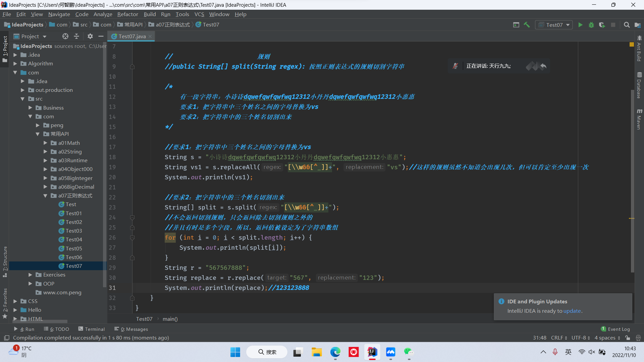Open the Refactor menu

point(127,14)
